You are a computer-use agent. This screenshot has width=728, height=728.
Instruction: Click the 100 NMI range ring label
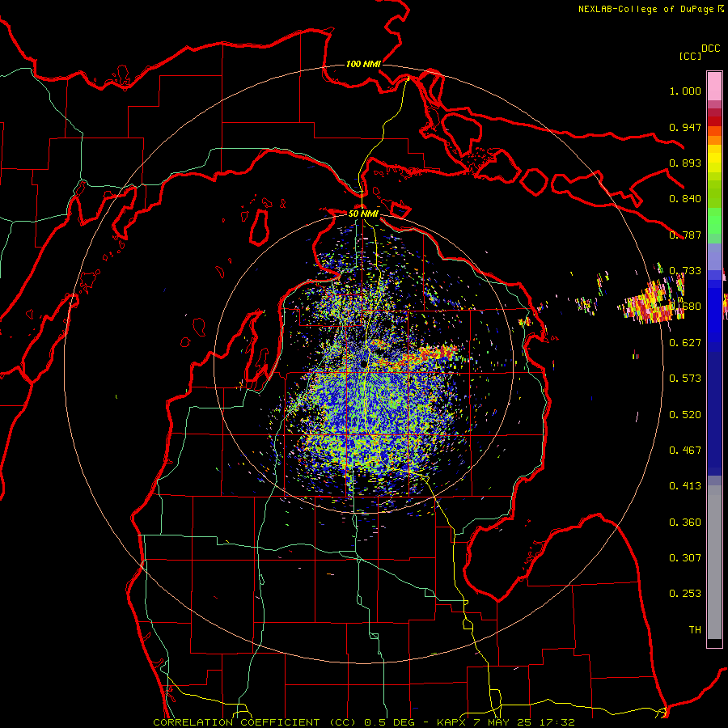point(363,64)
